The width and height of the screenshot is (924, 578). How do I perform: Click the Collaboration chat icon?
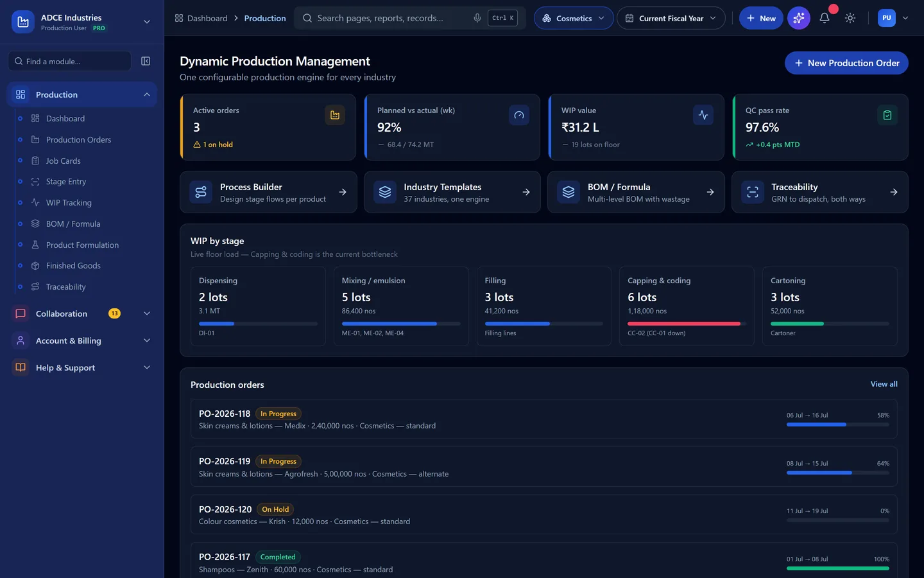(x=21, y=313)
